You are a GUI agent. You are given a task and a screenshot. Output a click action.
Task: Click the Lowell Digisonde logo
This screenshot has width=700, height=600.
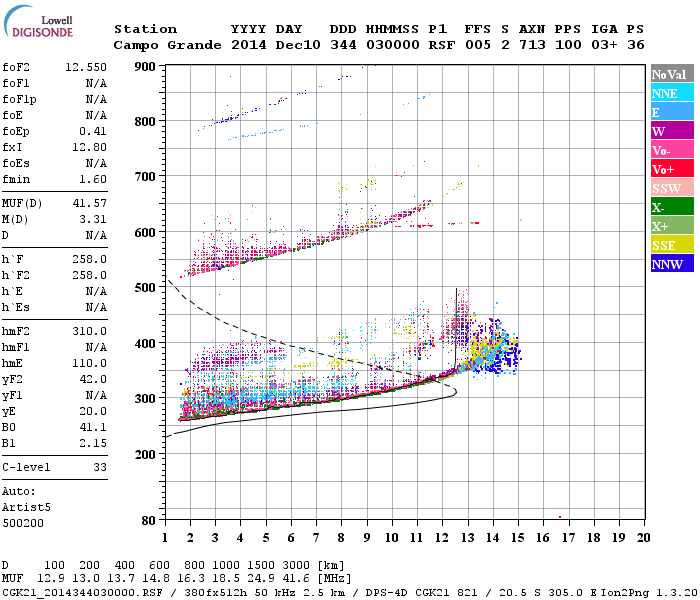tap(39, 22)
